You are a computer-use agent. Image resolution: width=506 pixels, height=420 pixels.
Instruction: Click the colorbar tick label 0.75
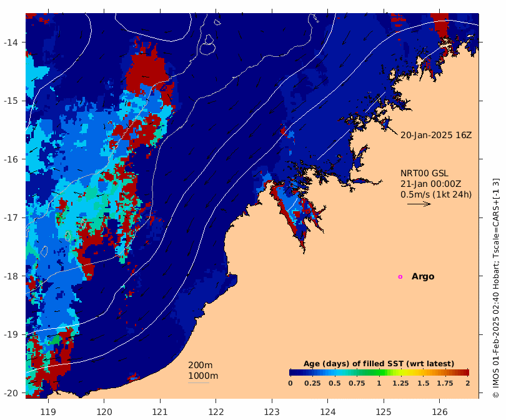click(x=357, y=383)
